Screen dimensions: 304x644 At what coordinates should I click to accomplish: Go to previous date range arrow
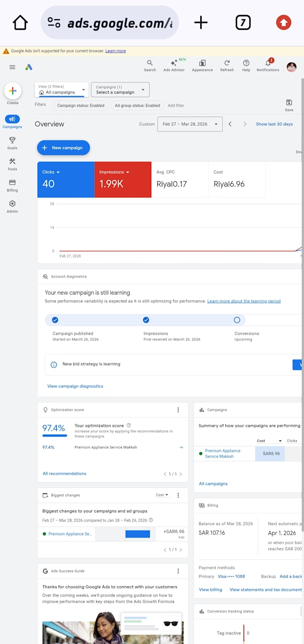(230, 124)
